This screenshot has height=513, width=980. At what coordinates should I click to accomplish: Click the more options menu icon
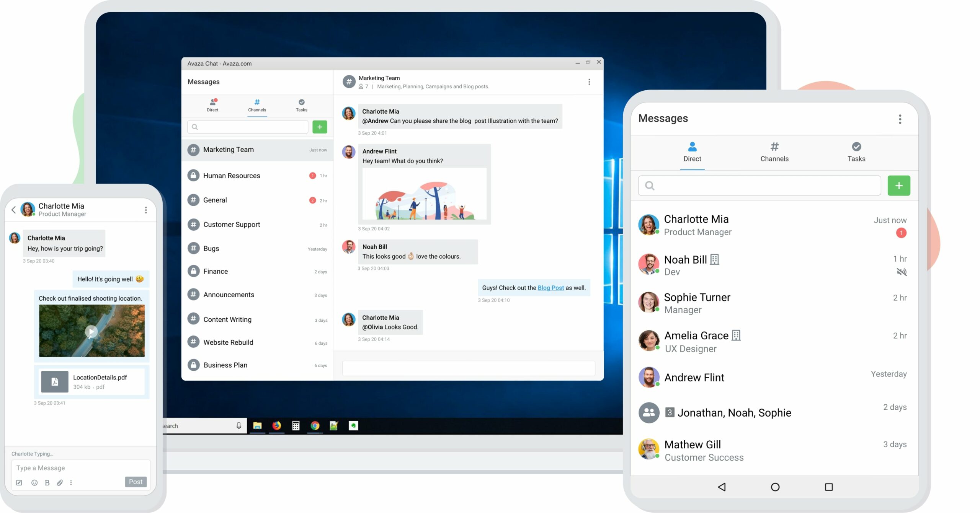tap(589, 82)
